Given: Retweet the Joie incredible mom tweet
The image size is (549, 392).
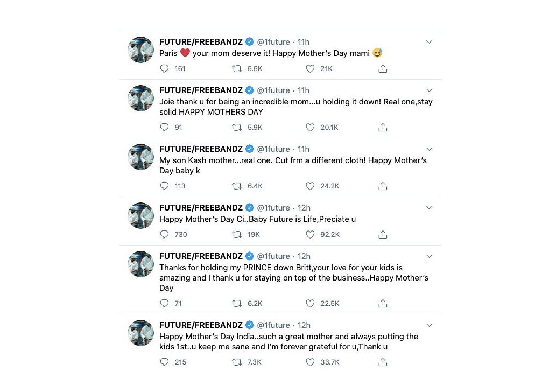Looking at the screenshot, I should [237, 128].
